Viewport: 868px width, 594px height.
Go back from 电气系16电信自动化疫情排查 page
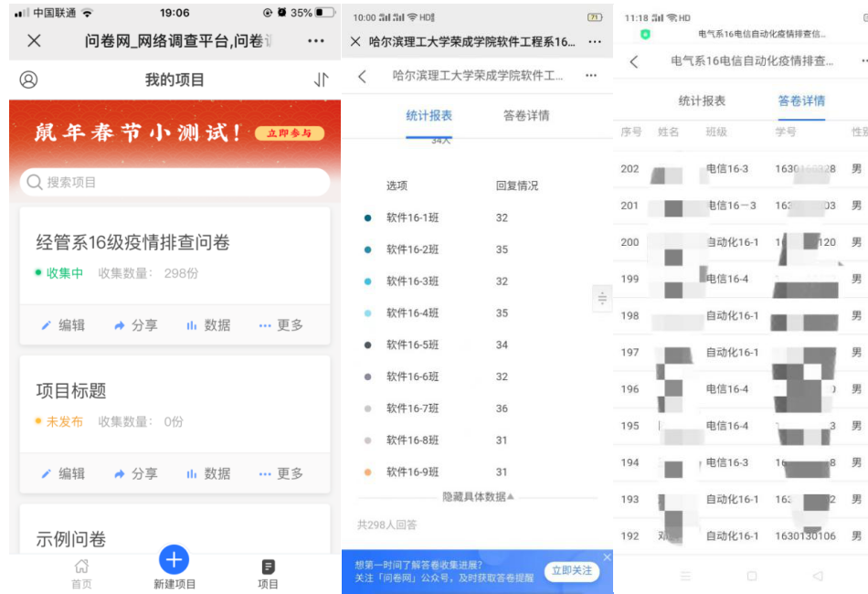pos(634,61)
